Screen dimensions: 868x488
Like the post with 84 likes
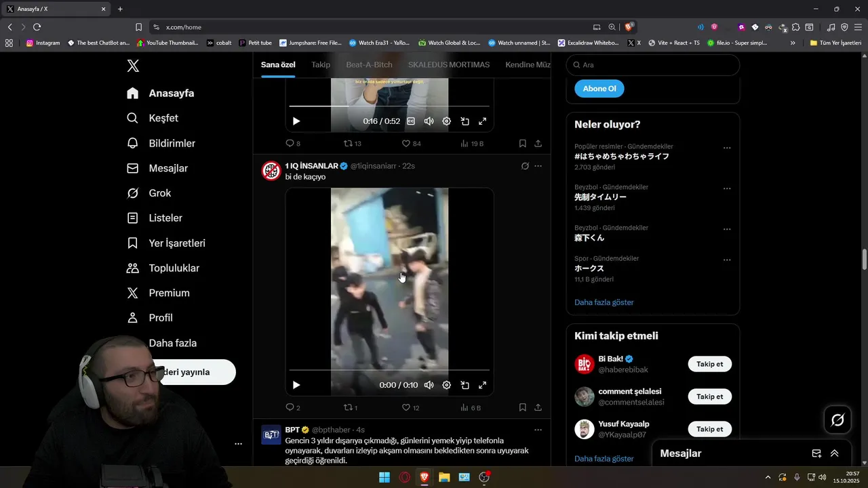412,144
